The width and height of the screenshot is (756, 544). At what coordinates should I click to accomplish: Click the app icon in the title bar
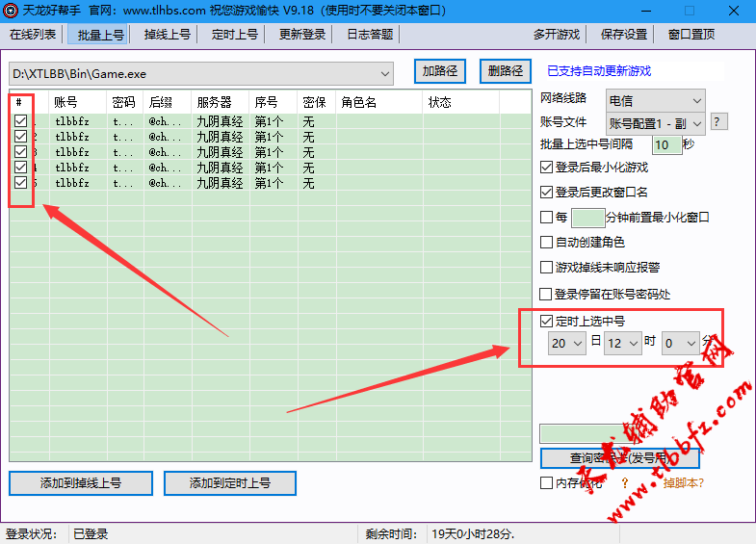pyautogui.click(x=11, y=11)
